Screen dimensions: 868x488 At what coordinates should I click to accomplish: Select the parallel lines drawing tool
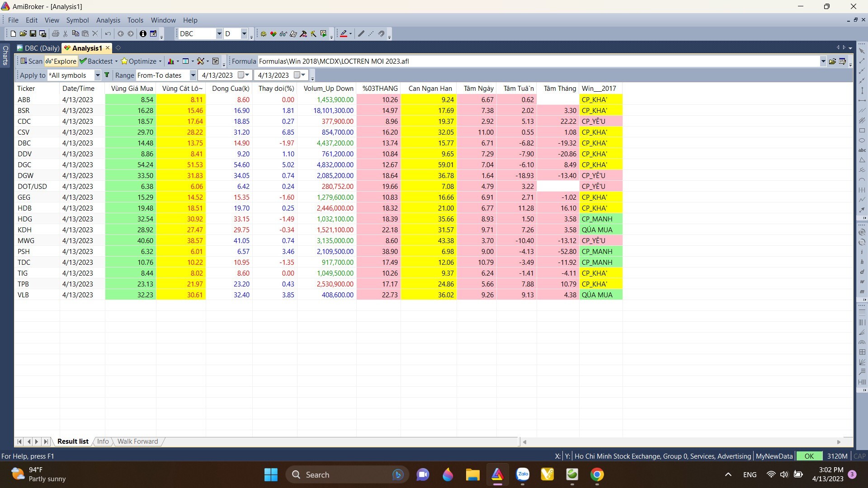coord(862,111)
